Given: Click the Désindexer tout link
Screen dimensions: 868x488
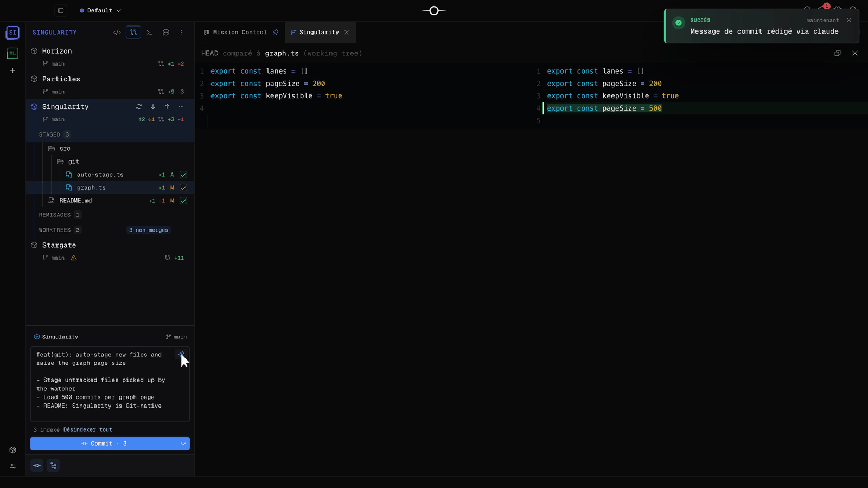Looking at the screenshot, I should 88,429.
